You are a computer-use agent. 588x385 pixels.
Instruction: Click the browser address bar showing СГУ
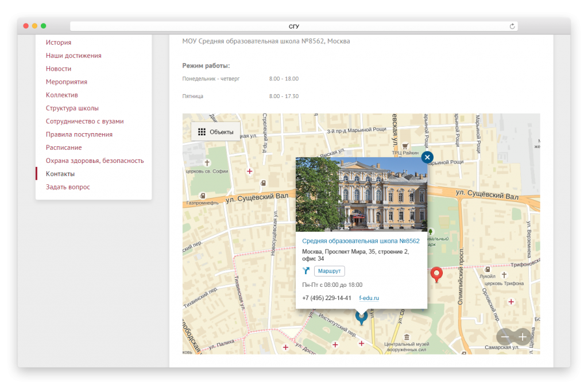(294, 26)
